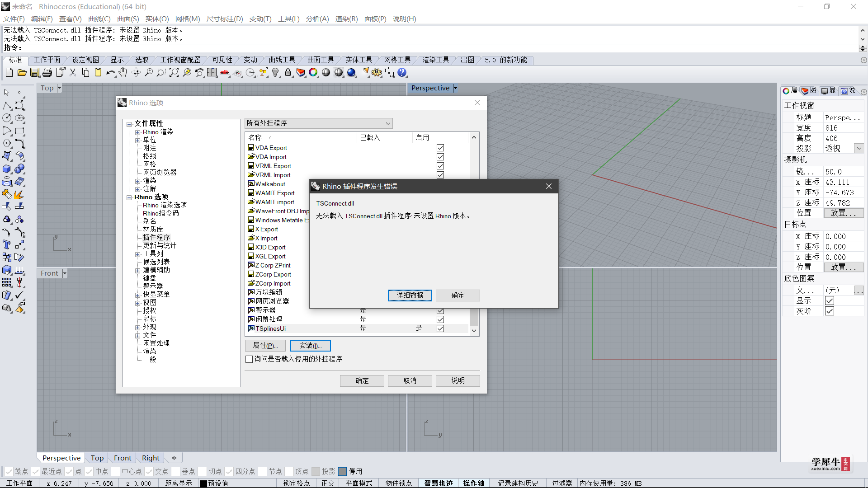This screenshot has height=488, width=868.
Task: Toggle VDA Export enabled checkbox
Action: (440, 148)
